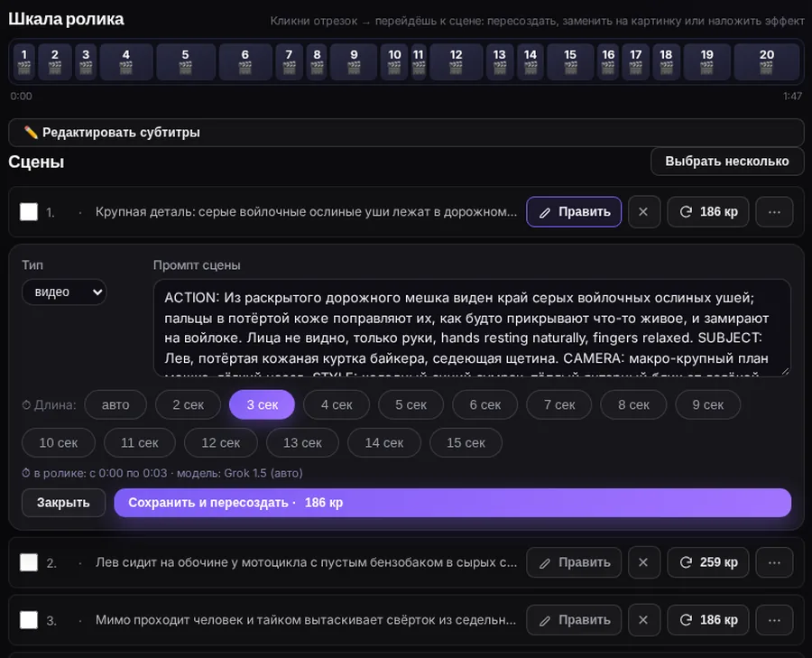
Task: Choose the 12 сек chip
Action: pos(221,443)
